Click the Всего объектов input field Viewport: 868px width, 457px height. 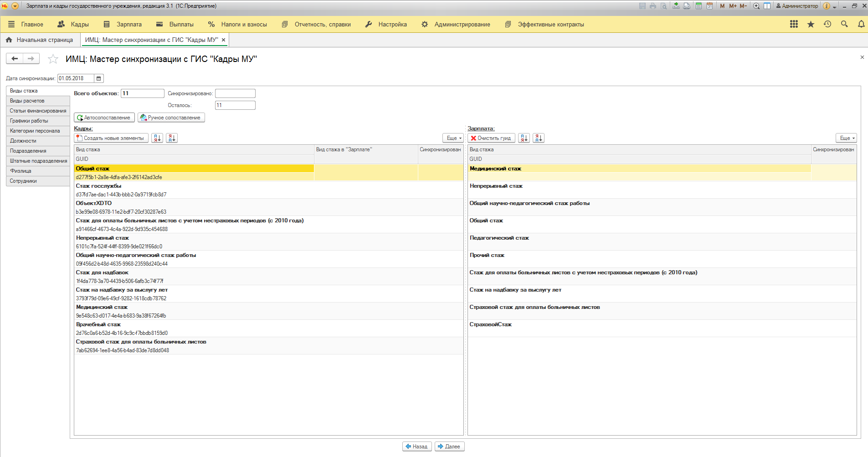click(x=142, y=93)
